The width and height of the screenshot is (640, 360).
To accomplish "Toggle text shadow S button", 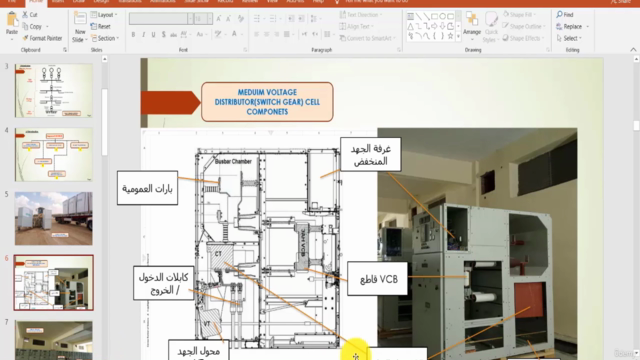I will (x=164, y=35).
